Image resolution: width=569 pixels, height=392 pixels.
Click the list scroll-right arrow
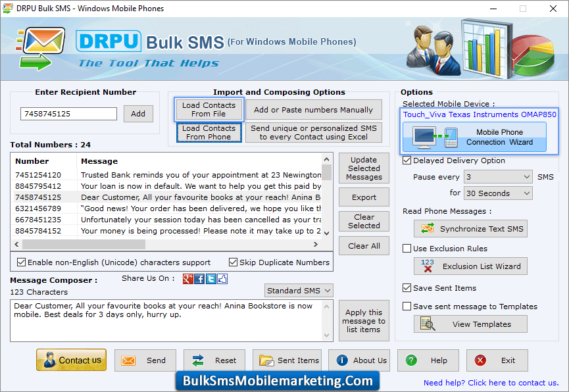click(316, 244)
